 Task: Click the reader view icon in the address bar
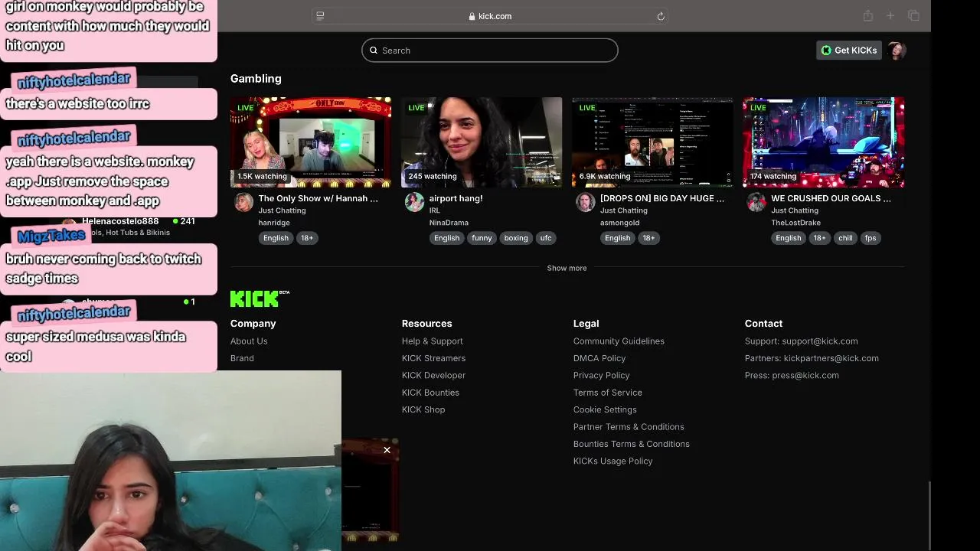point(320,16)
